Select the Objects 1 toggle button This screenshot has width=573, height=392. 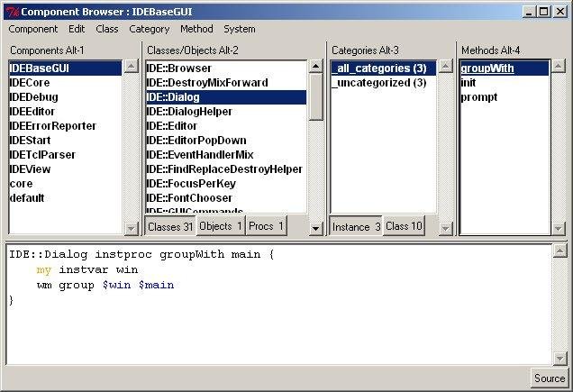[x=221, y=226]
